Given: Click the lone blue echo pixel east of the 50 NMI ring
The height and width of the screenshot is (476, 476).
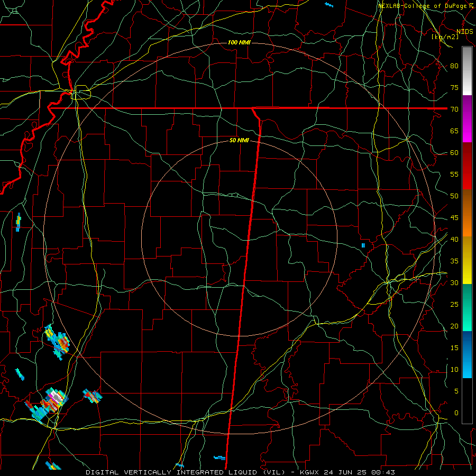Looking at the screenshot, I should click(363, 245).
